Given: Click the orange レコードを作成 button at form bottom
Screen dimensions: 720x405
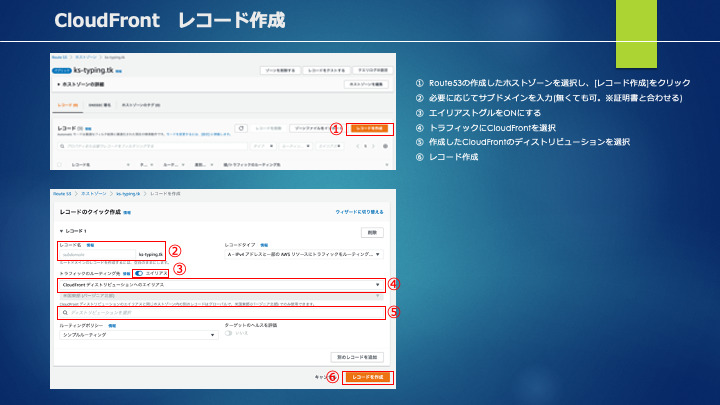Looking at the screenshot, I should [x=368, y=377].
